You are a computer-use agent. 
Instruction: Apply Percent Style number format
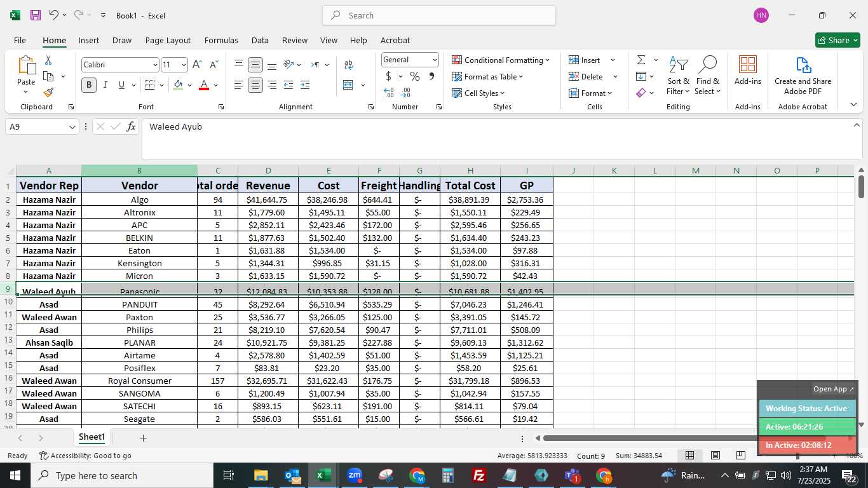[415, 76]
